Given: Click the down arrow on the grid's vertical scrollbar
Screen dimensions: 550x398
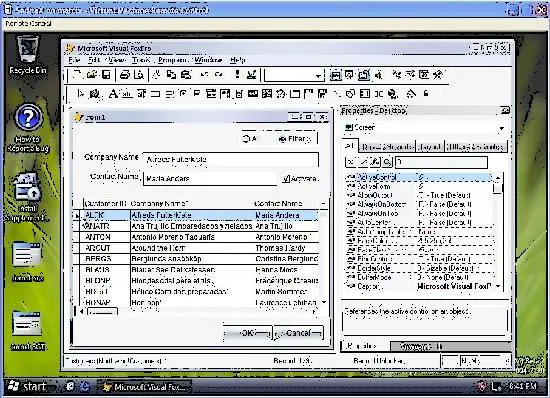Looking at the screenshot, I should point(324,302).
